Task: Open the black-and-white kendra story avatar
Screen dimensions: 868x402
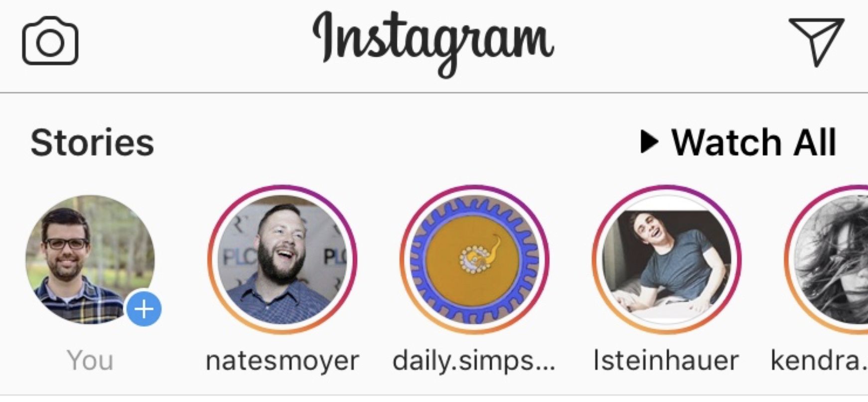Action: coord(831,259)
